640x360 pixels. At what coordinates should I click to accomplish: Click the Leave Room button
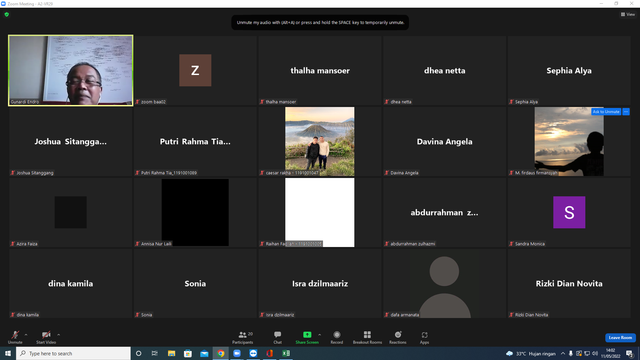tap(620, 338)
